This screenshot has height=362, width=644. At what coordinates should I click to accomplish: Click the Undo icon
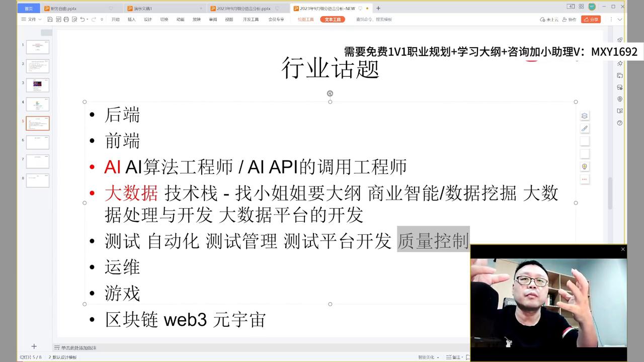(83, 19)
